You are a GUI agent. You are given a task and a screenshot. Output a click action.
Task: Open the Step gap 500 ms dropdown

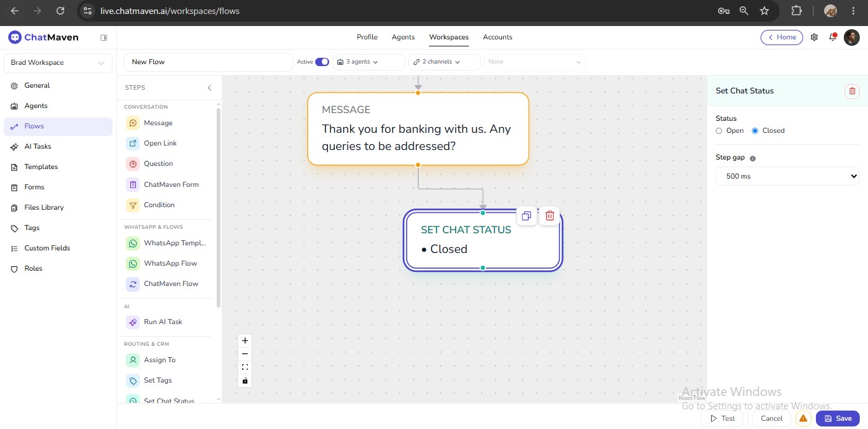[x=787, y=176]
